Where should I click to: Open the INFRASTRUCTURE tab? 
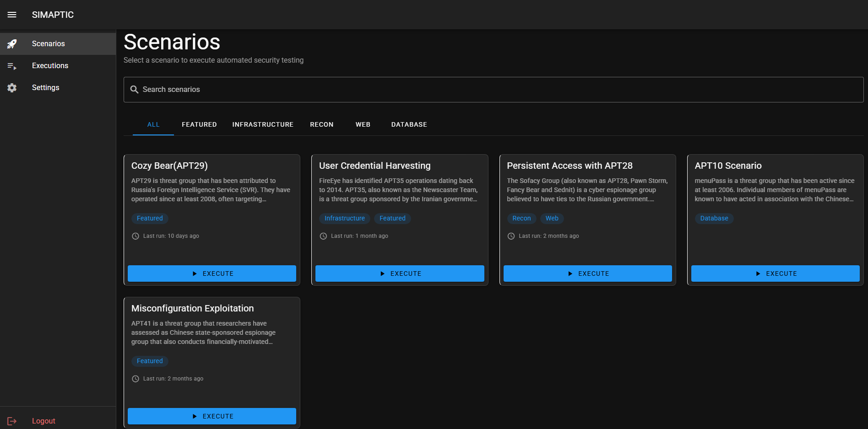tap(263, 124)
